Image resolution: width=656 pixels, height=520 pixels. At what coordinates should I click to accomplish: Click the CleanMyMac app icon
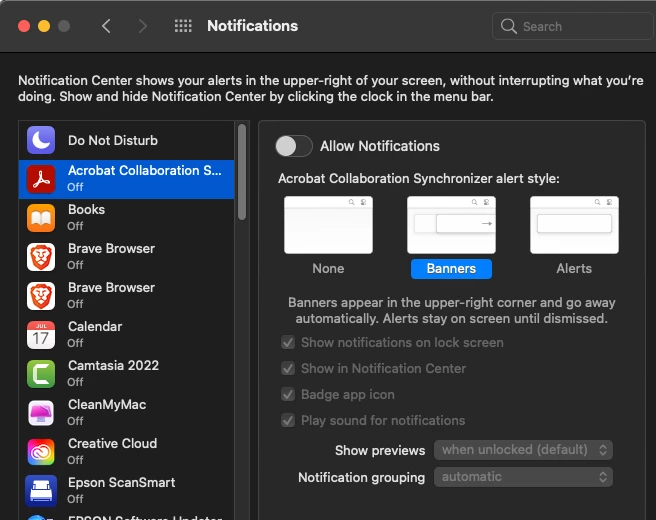coord(41,413)
